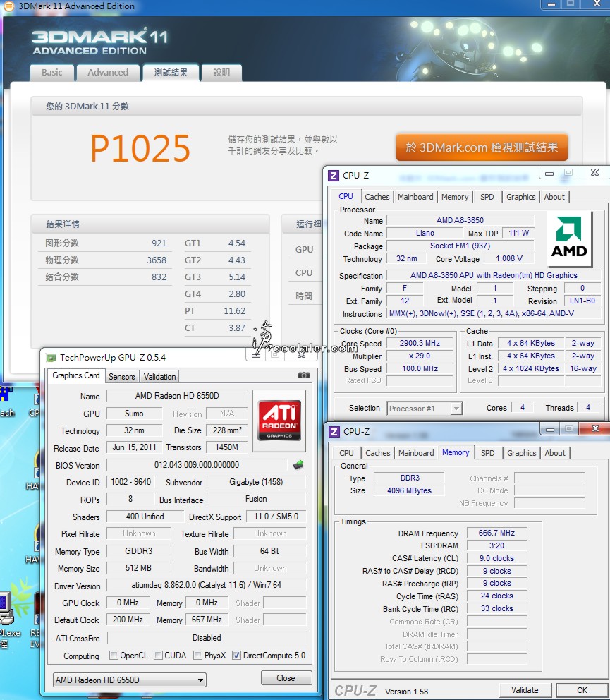Screen dimensions: 610x700
Task: Click the BIOS Version field 012.043.009.000.000000
Action: (x=197, y=465)
